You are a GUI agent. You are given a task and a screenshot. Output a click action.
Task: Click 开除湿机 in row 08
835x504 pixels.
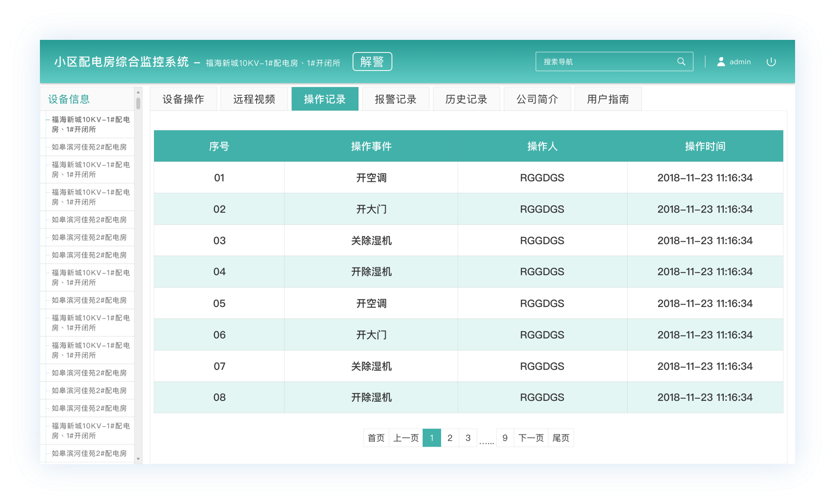[371, 397]
